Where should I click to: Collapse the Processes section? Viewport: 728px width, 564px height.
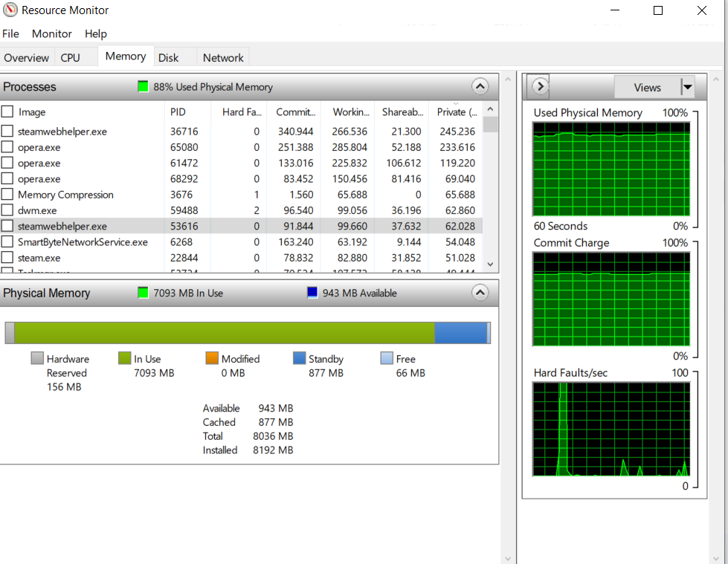(x=480, y=86)
